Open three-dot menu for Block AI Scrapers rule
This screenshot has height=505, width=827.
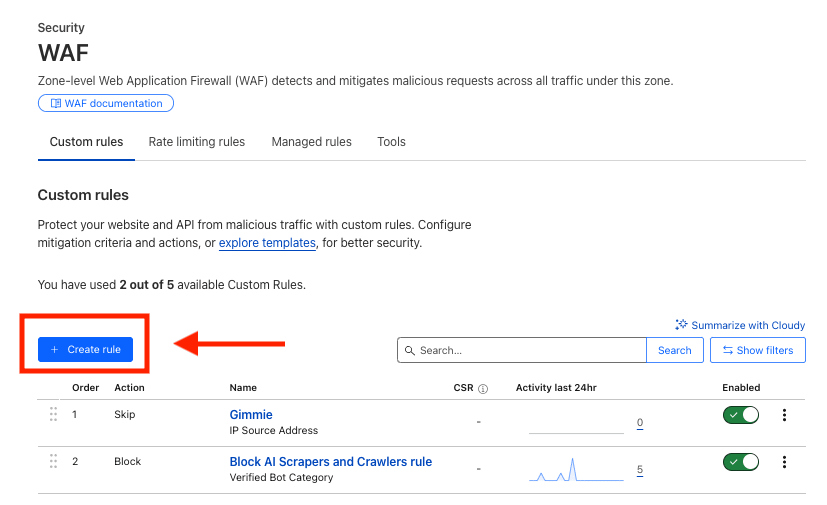click(784, 462)
